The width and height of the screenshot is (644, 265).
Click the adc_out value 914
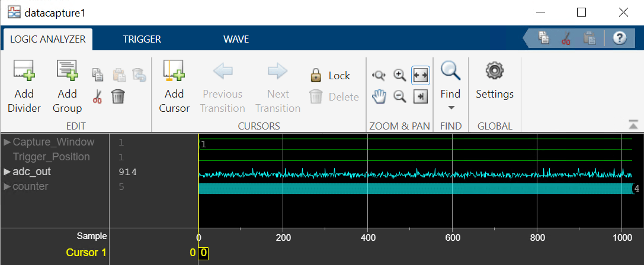click(127, 172)
